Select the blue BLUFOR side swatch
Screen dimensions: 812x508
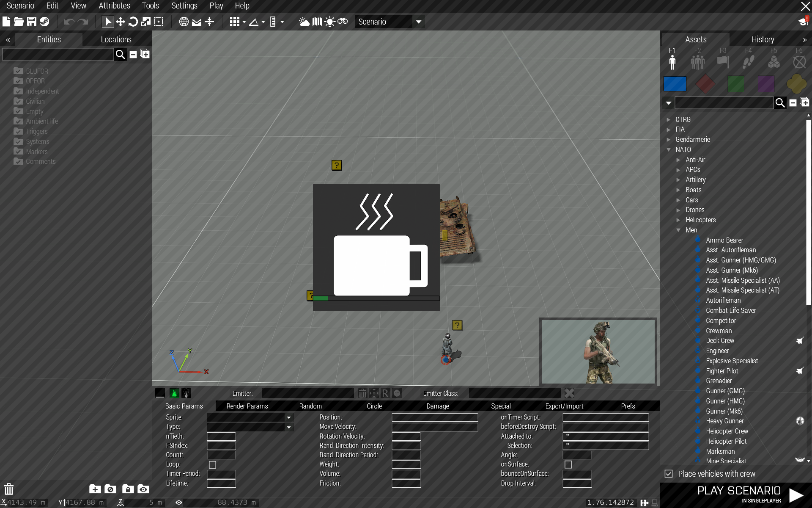(x=675, y=84)
